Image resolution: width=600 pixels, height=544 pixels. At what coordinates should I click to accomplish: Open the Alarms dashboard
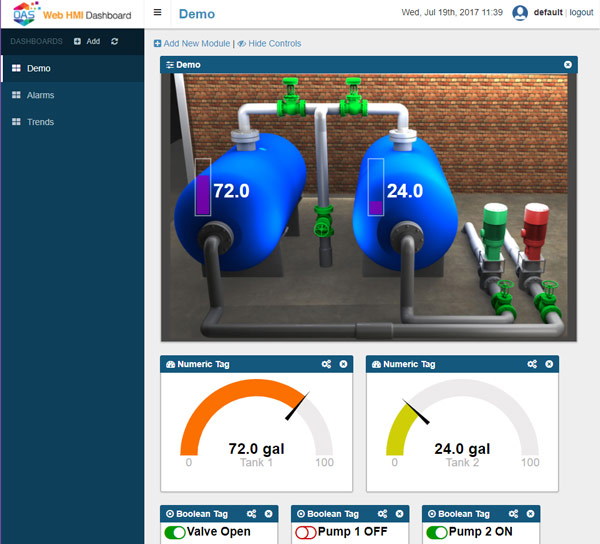click(x=40, y=95)
